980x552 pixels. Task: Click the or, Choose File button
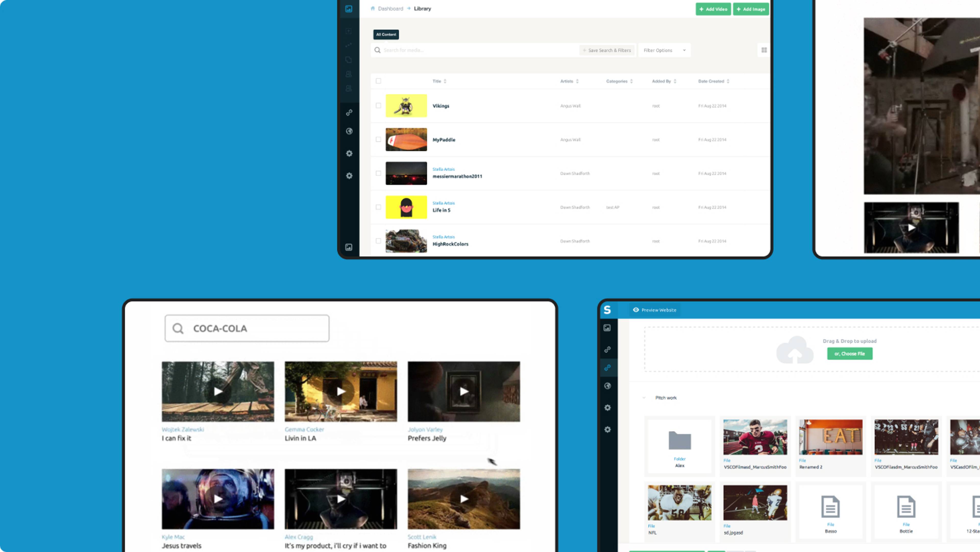tap(850, 354)
